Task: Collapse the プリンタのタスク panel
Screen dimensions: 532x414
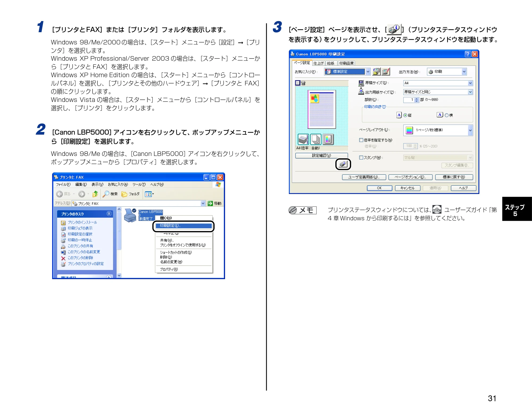Action: pos(109,214)
